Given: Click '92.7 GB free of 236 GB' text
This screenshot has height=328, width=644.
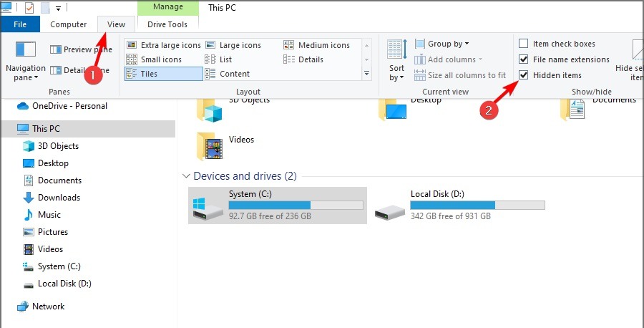Looking at the screenshot, I should [x=270, y=216].
